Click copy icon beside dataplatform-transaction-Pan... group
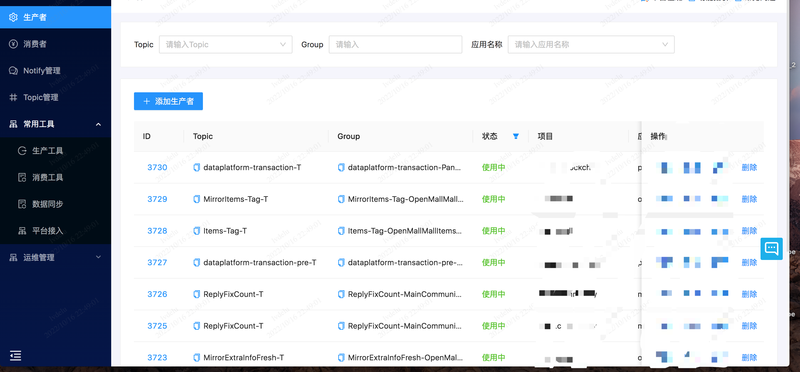This screenshot has width=800, height=372. [x=341, y=167]
